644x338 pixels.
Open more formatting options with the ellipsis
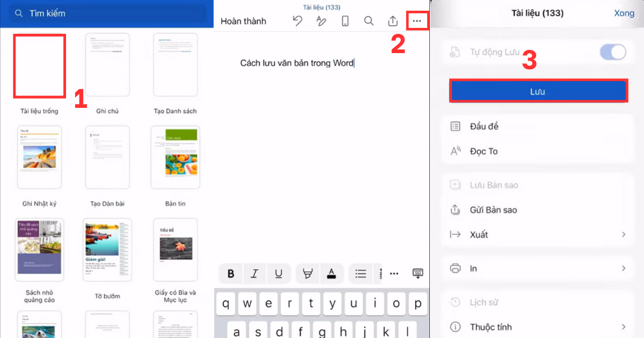point(394,274)
